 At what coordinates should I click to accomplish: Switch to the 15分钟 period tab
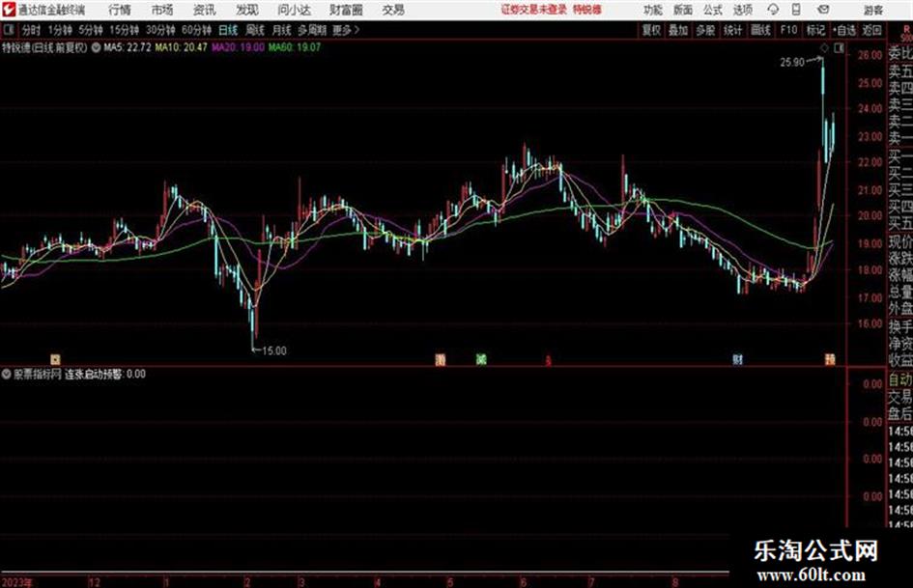coord(125,30)
